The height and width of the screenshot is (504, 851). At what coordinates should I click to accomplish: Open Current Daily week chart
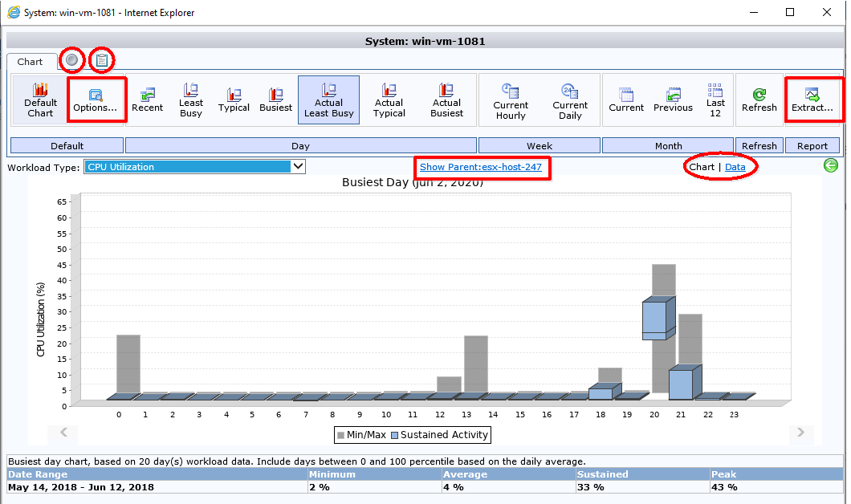[x=570, y=101]
